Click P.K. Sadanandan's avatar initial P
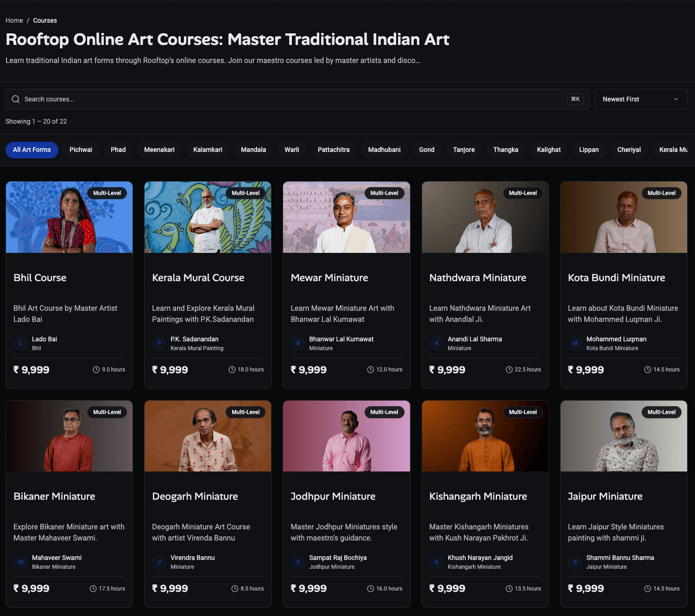This screenshot has width=695, height=616. coord(159,343)
